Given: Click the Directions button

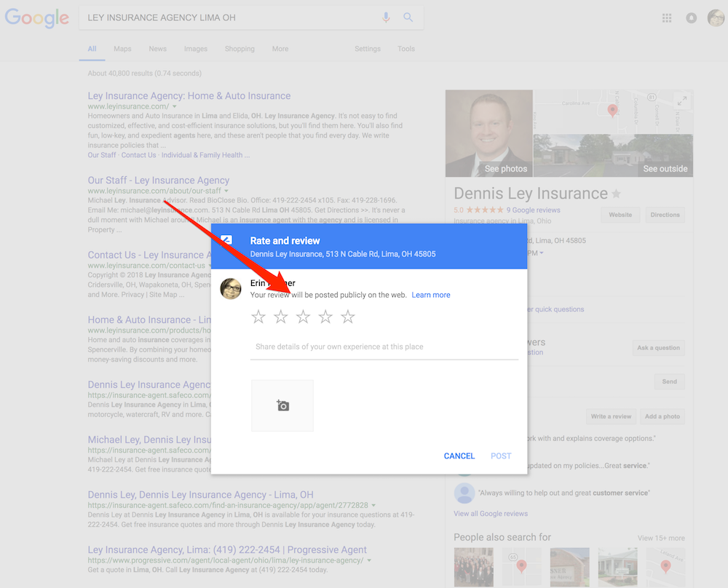Looking at the screenshot, I should coord(665,215).
